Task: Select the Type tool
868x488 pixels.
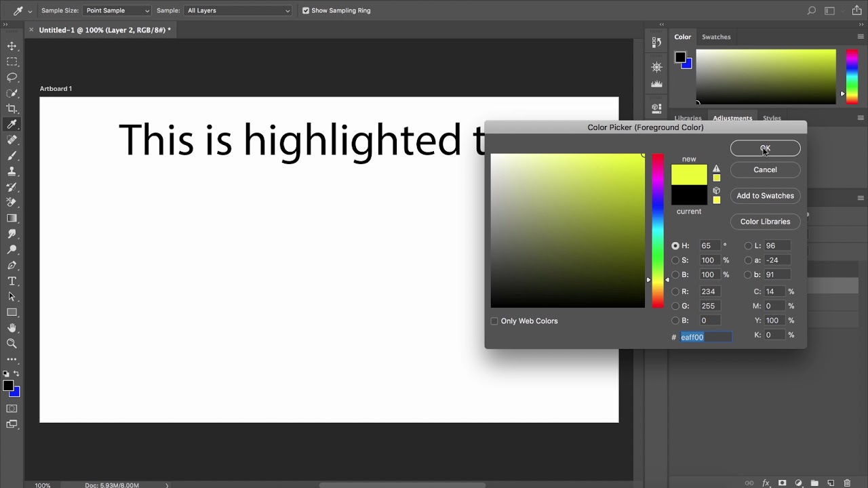Action: point(12,281)
